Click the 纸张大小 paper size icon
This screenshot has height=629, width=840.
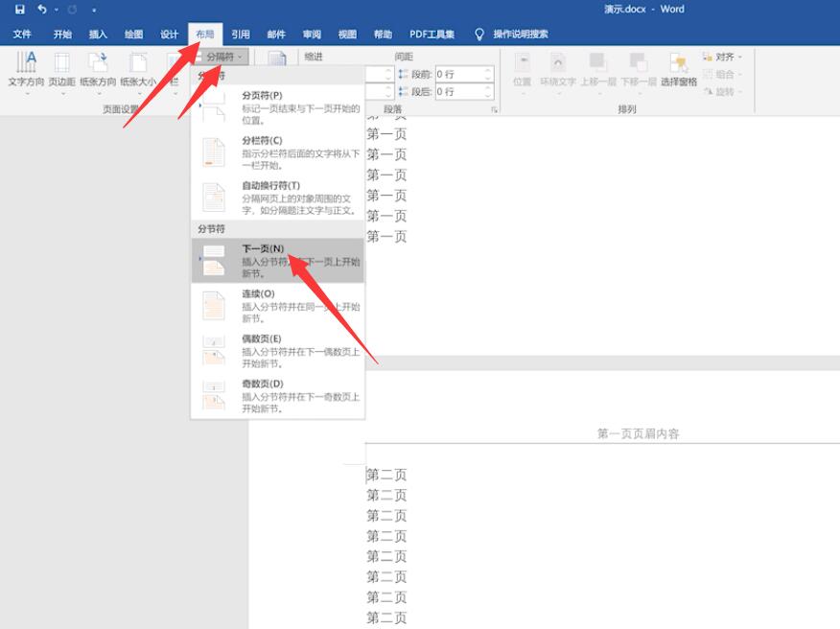(x=138, y=62)
